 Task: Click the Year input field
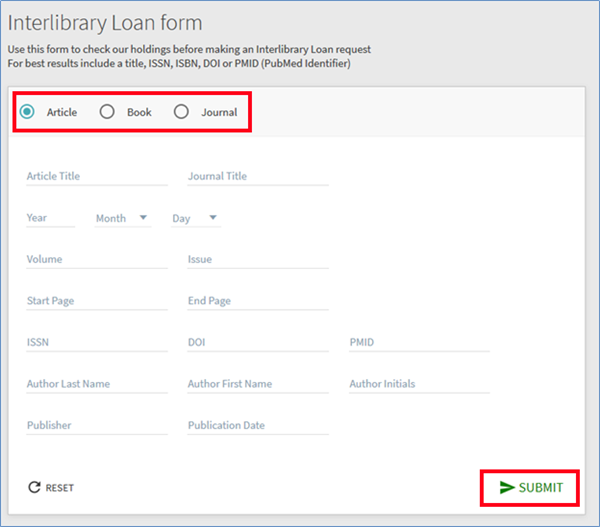pyautogui.click(x=50, y=218)
